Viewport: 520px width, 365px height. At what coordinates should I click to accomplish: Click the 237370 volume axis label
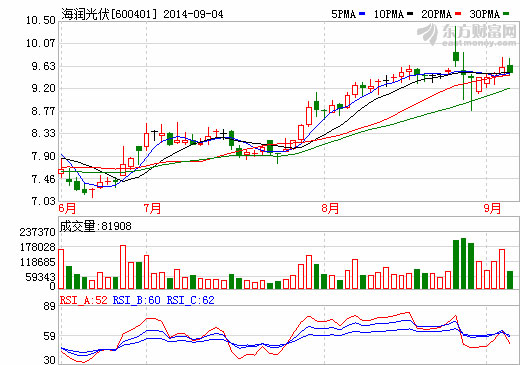coord(37,232)
